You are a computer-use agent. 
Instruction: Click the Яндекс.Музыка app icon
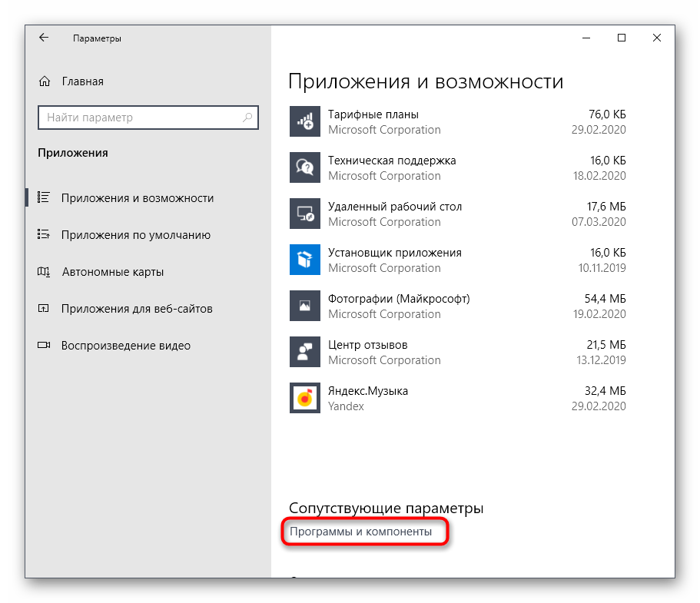point(304,398)
